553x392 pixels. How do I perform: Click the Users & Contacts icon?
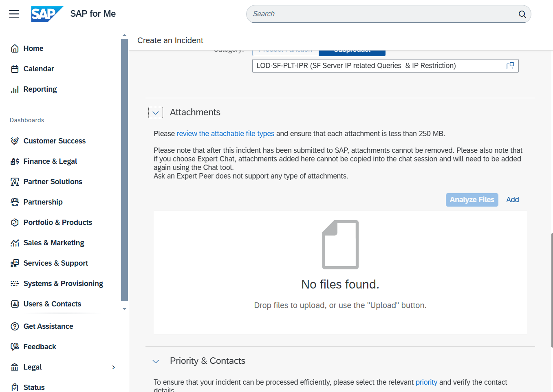[15, 304]
